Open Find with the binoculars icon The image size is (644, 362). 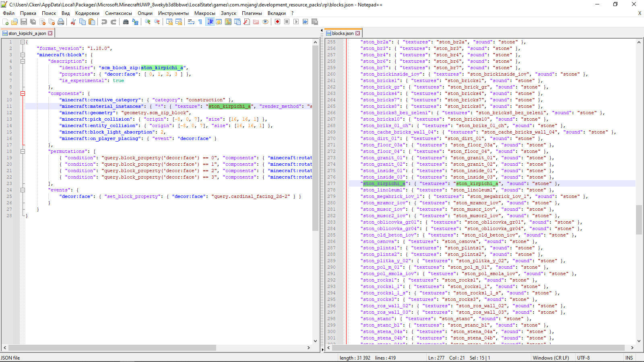126,22
